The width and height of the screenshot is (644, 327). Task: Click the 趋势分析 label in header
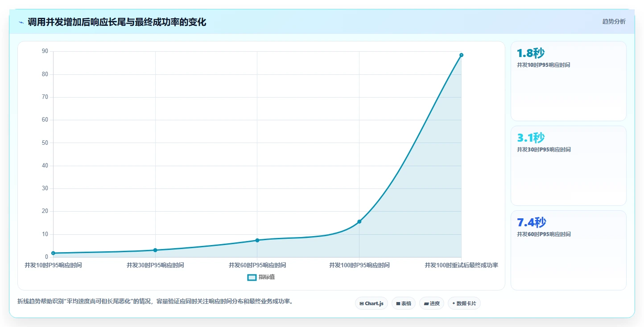pos(614,21)
